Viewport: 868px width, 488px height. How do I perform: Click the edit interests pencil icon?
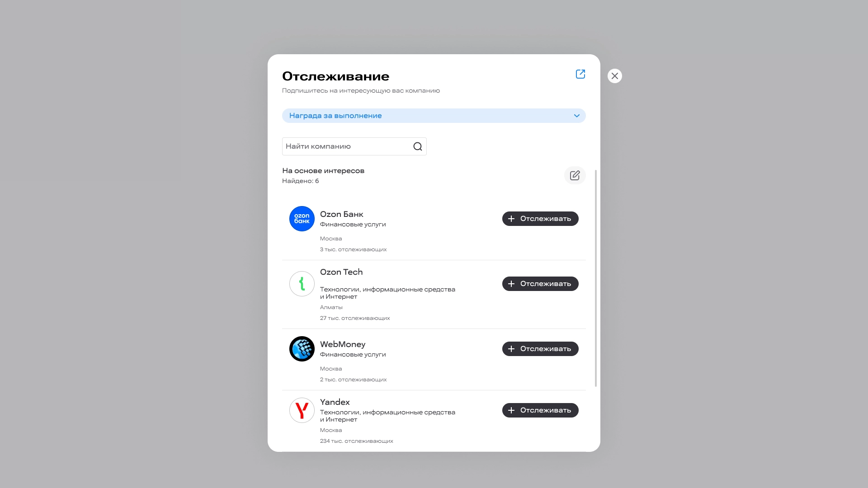[575, 175]
